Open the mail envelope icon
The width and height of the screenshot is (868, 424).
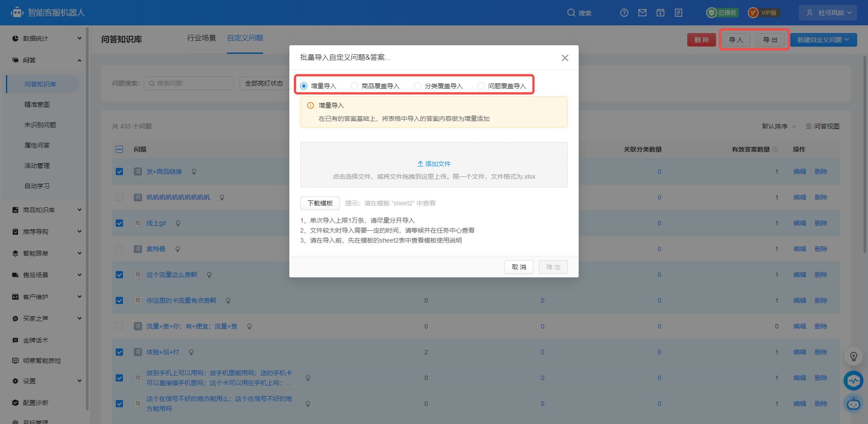642,13
